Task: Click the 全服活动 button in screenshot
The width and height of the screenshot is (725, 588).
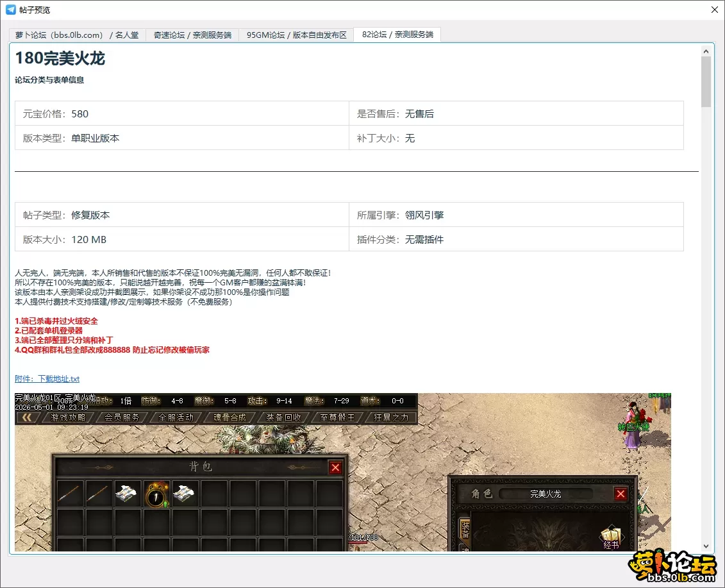Action: pyautogui.click(x=176, y=417)
